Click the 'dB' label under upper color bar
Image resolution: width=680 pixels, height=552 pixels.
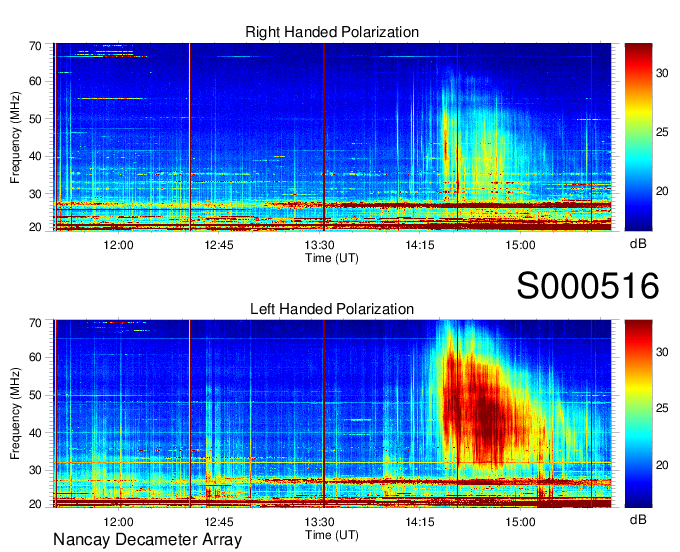(638, 244)
